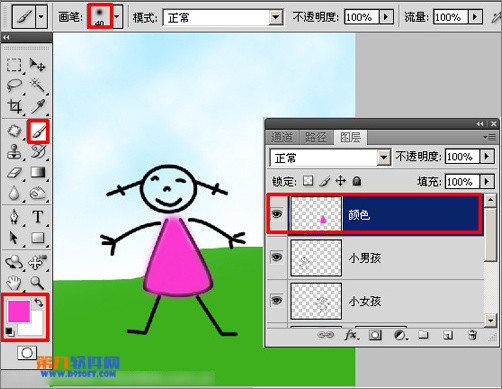Create new fill or adjustment layer
The width and height of the screenshot is (502, 389).
(400, 335)
